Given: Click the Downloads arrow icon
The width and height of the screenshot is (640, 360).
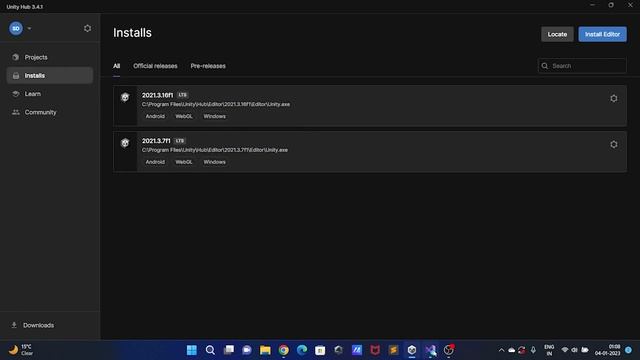Looking at the screenshot, I should (14, 325).
